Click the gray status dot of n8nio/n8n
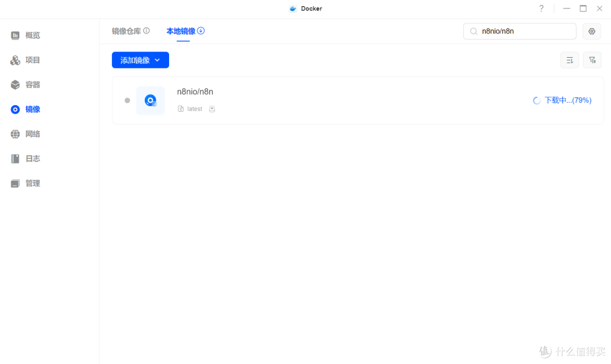 (x=127, y=101)
